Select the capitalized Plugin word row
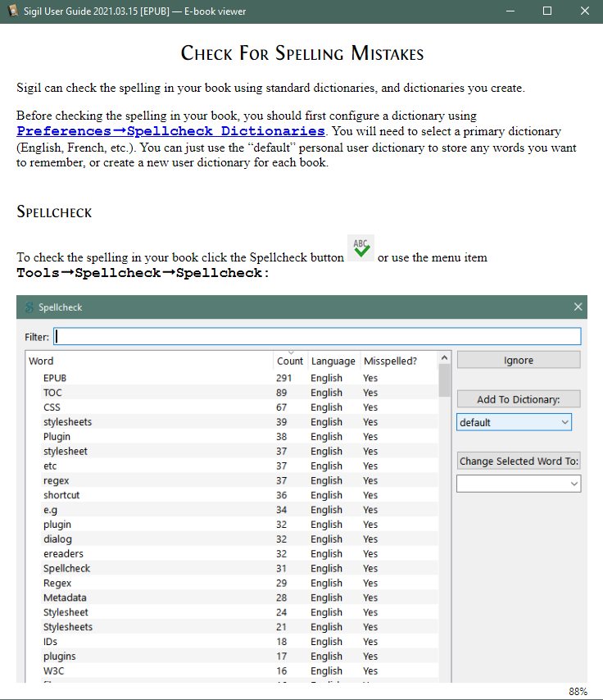 [x=232, y=436]
